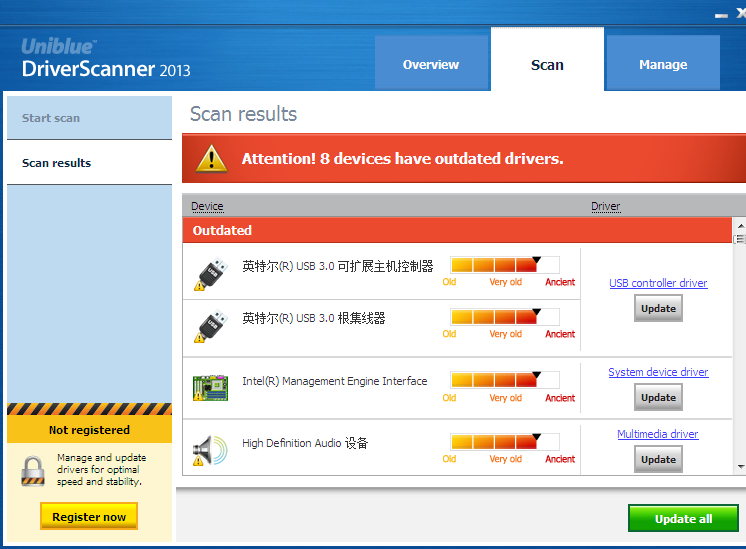Click the Not registered label
The height and width of the screenshot is (549, 746).
(x=89, y=430)
